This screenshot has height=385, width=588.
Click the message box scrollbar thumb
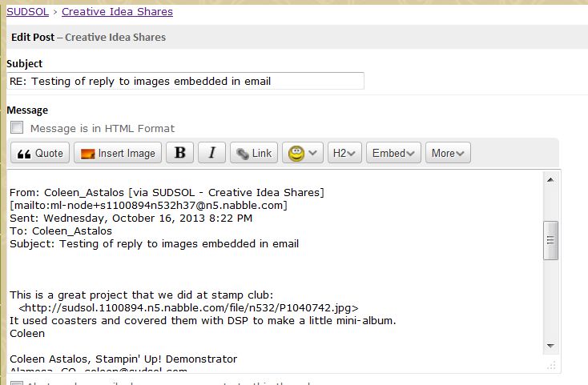(550, 240)
